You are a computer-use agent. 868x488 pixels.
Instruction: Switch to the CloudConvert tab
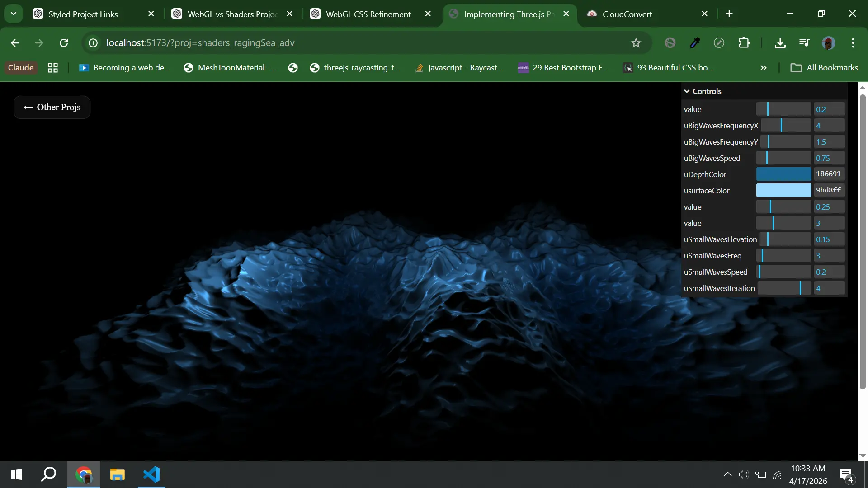click(x=627, y=14)
